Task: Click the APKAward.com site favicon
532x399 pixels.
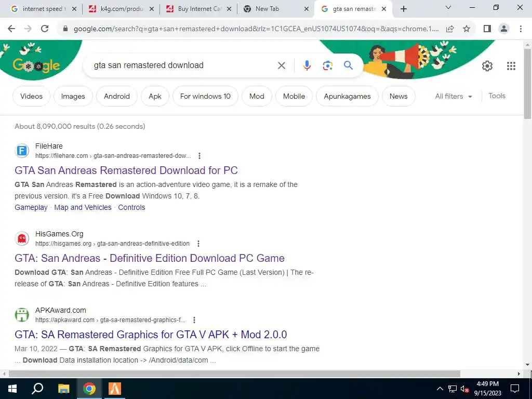Action: click(22, 315)
